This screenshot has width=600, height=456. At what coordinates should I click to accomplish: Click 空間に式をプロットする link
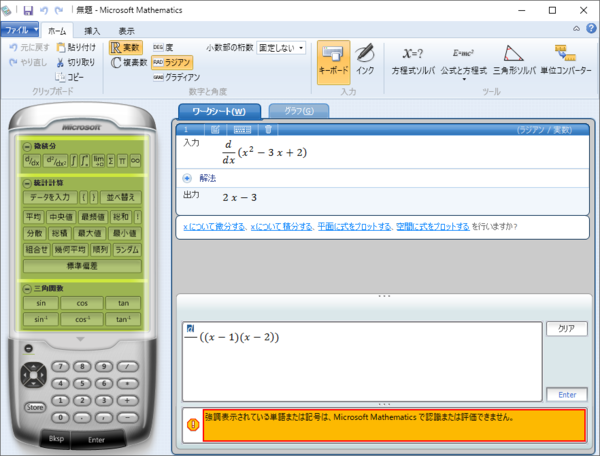433,227
